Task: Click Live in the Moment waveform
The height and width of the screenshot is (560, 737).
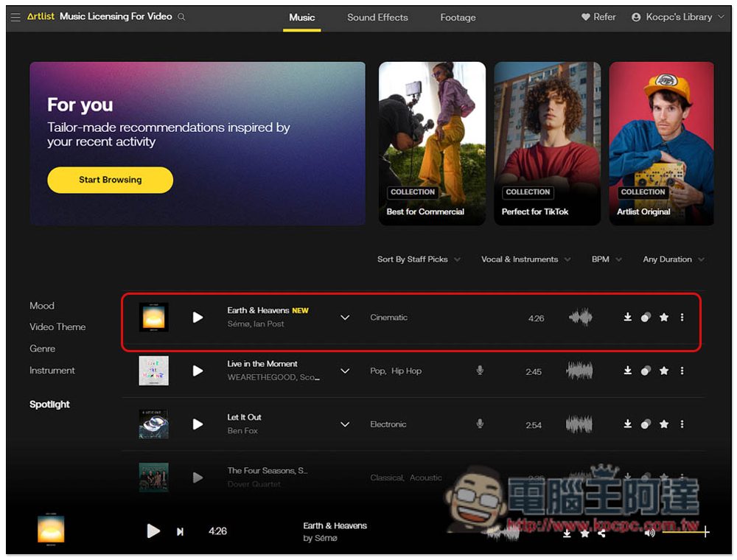Action: point(579,371)
